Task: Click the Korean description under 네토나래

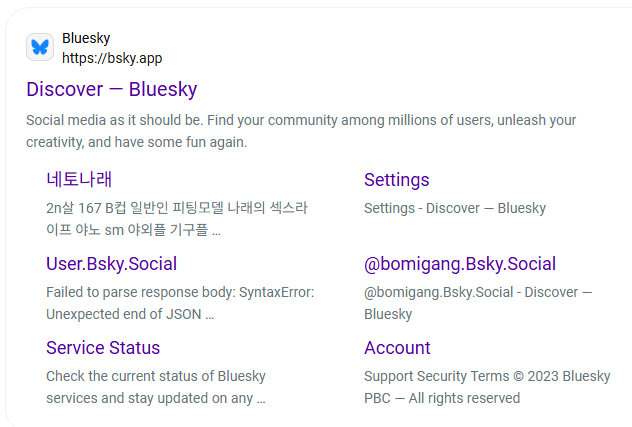Action: tap(177, 208)
